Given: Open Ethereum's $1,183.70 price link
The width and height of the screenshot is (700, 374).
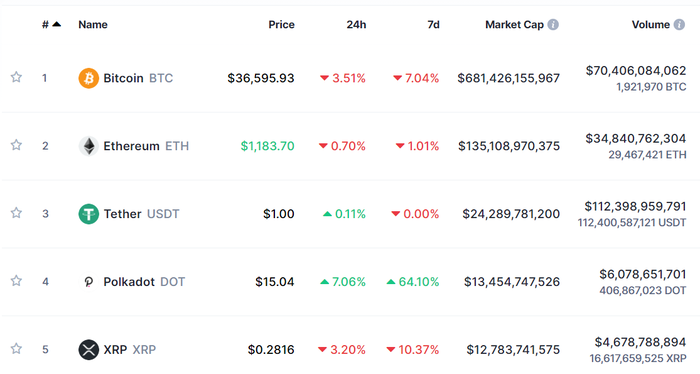Looking at the screenshot, I should [x=267, y=146].
